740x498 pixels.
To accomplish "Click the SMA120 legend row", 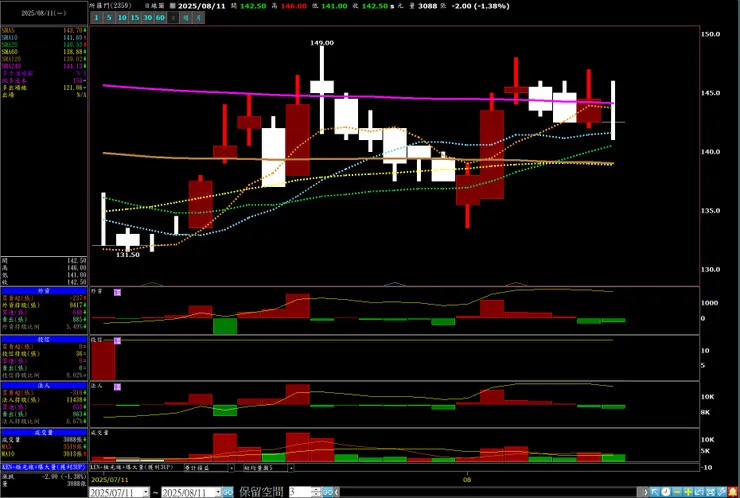I will click(x=44, y=59).
